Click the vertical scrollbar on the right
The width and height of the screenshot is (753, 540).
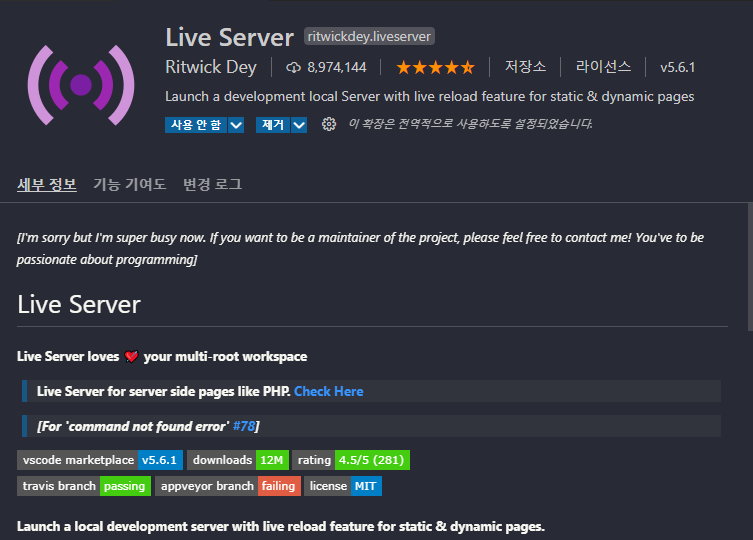(x=750, y=267)
